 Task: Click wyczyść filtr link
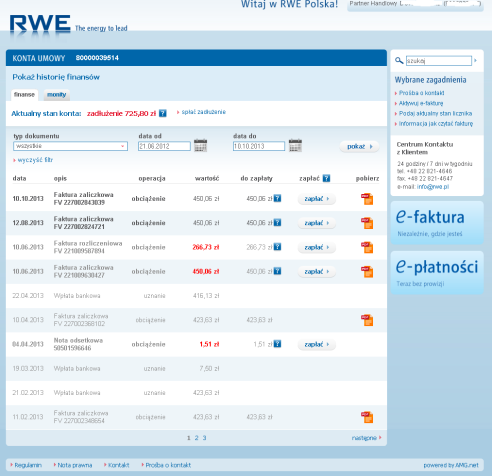(35, 160)
